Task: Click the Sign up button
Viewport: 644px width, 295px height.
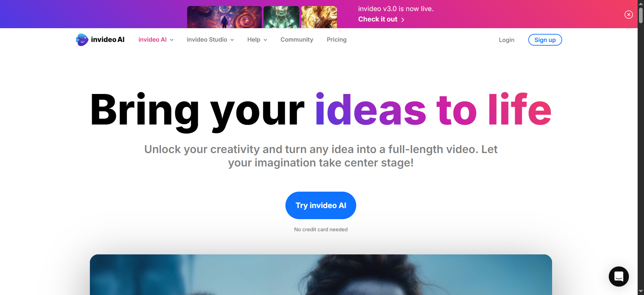Action: click(545, 40)
